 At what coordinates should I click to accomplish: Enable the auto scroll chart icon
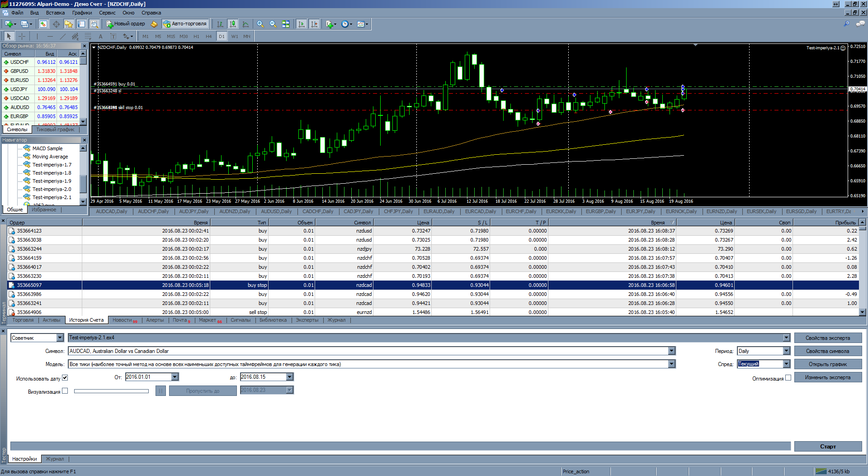pyautogui.click(x=302, y=24)
